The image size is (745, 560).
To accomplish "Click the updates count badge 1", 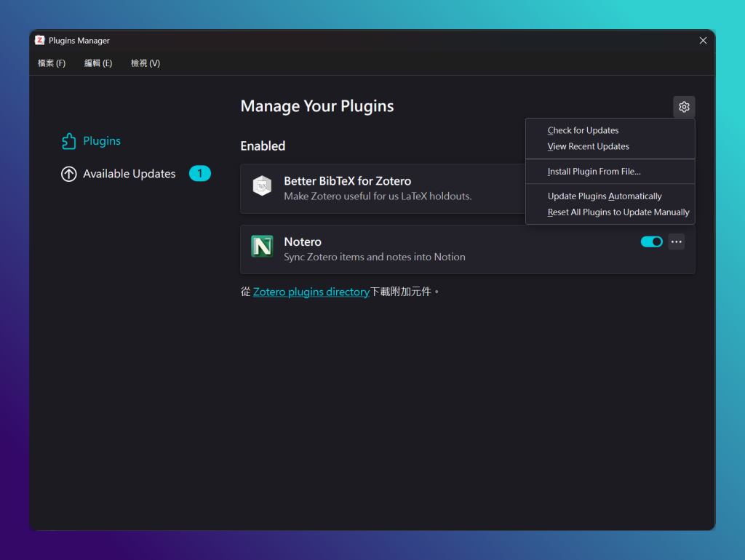I will [x=199, y=173].
